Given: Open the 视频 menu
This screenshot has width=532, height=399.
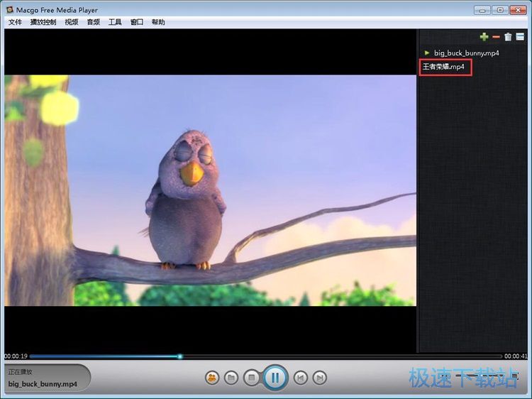Looking at the screenshot, I should pos(72,22).
